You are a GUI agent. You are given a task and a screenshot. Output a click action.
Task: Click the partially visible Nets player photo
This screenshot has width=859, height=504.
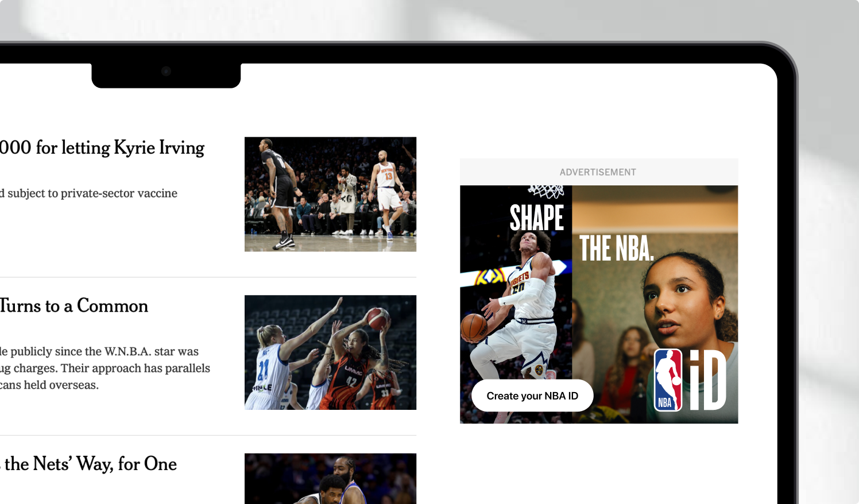pyautogui.click(x=330, y=479)
